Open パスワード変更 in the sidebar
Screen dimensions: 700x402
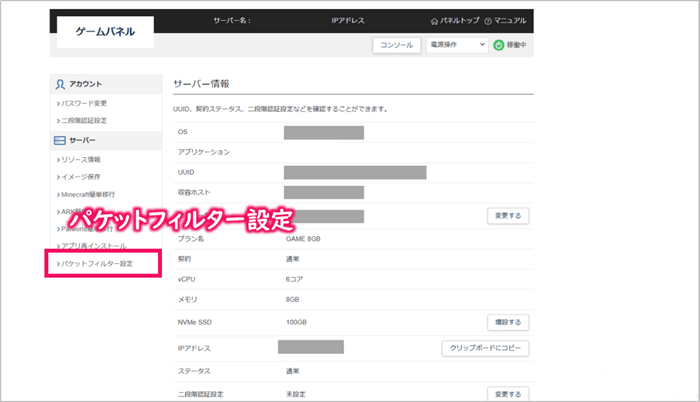83,103
